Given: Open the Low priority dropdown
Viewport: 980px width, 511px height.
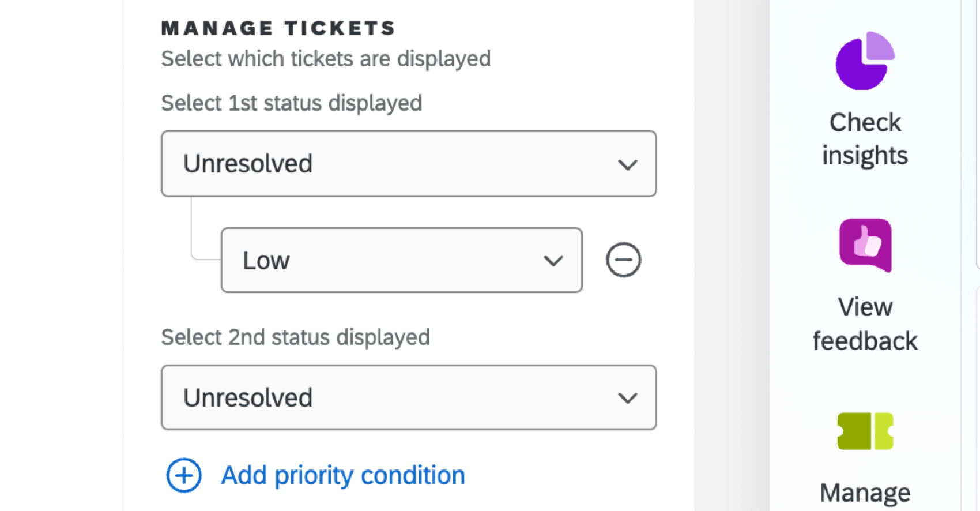Looking at the screenshot, I should pos(401,261).
